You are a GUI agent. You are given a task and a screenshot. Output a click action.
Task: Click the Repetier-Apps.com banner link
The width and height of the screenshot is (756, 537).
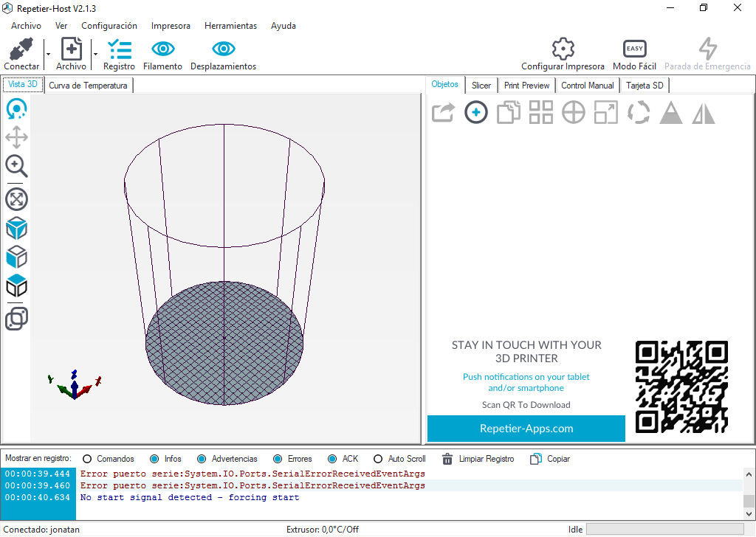pyautogui.click(x=526, y=429)
